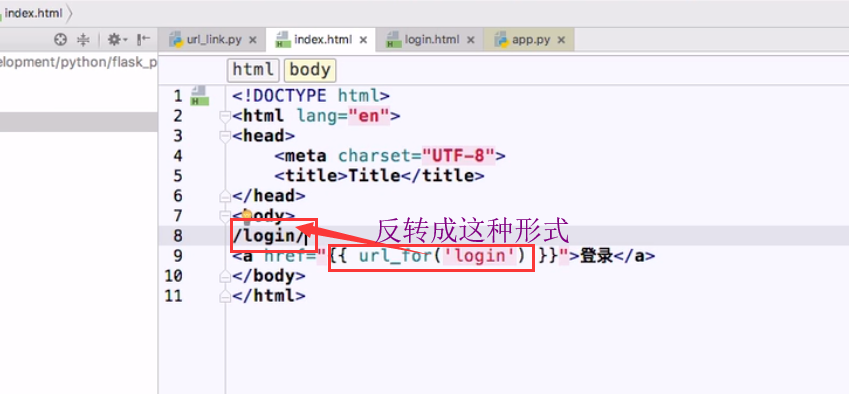The height and width of the screenshot is (394, 849).
Task: Switch to the url_link.py tab
Action: [213, 40]
